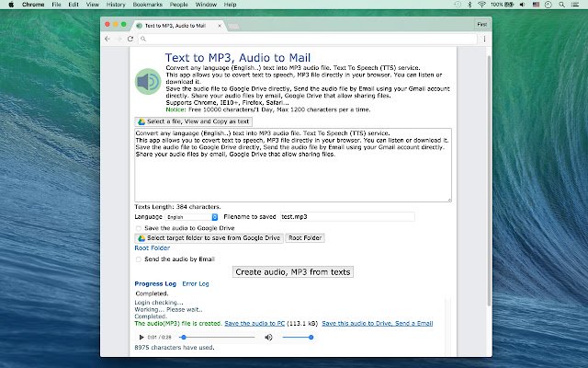
Task: Open the People menu
Action: point(178,5)
